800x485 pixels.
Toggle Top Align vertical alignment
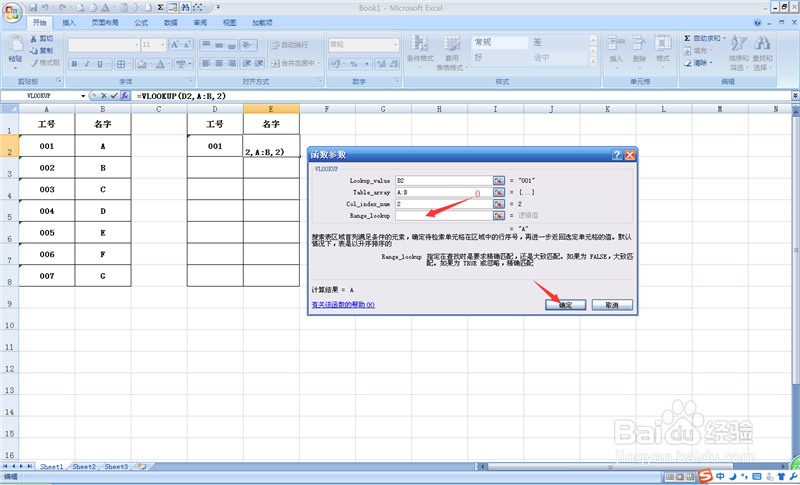[206, 45]
